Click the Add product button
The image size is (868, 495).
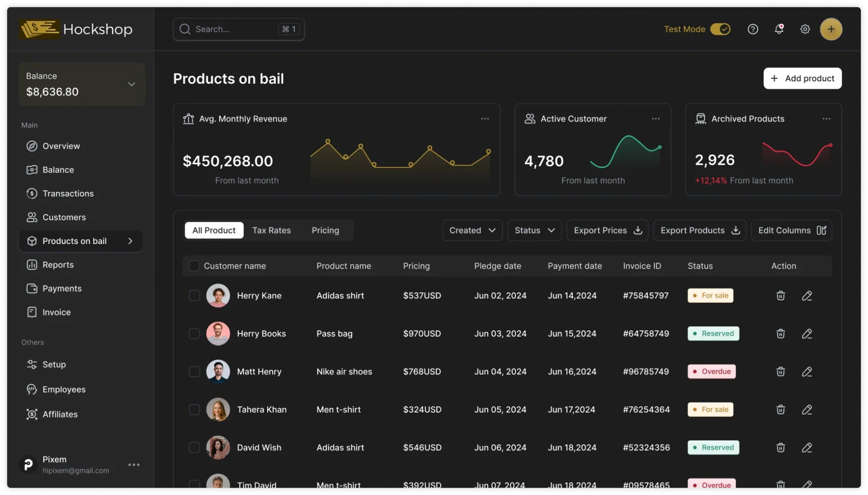point(802,78)
